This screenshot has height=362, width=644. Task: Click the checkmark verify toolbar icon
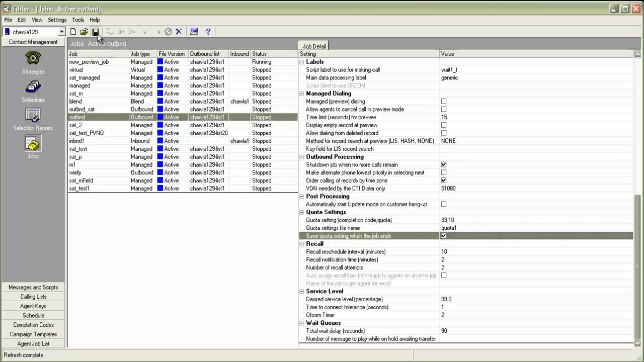[x=146, y=32]
